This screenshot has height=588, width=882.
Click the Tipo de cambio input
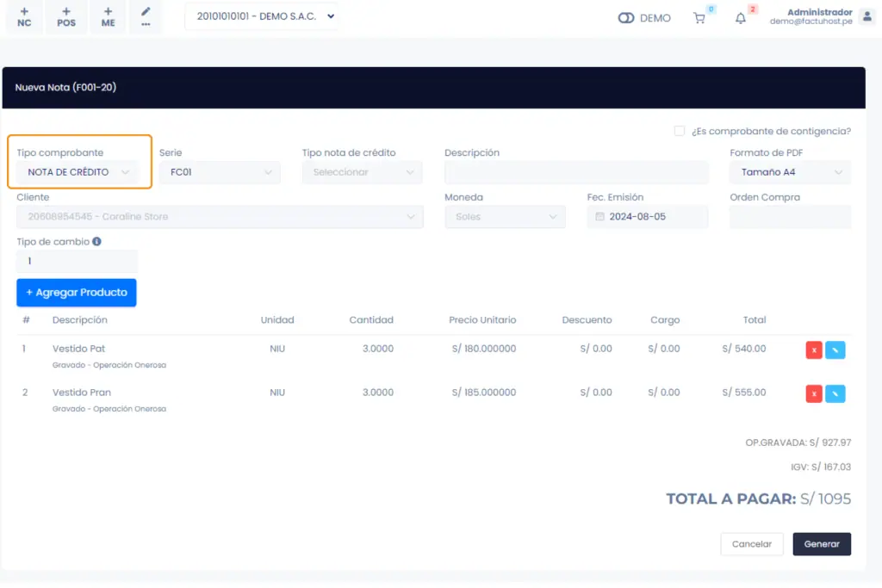coord(77,261)
